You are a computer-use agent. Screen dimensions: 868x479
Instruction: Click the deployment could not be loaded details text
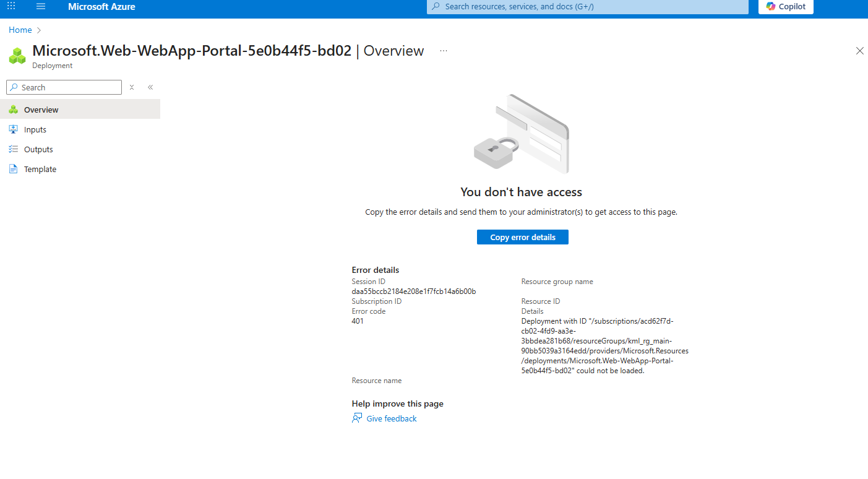[605, 346]
